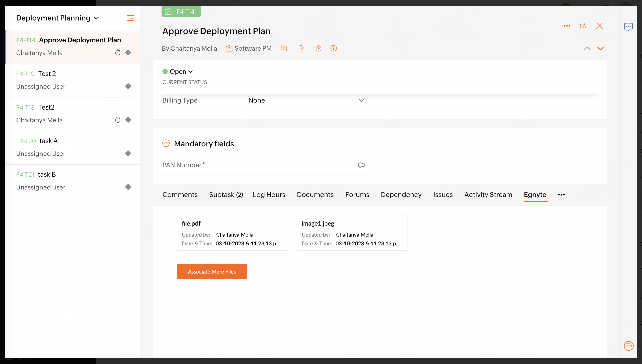The width and height of the screenshot is (642, 364).
Task: Click timer icon on Test2 task row
Action: point(118,120)
